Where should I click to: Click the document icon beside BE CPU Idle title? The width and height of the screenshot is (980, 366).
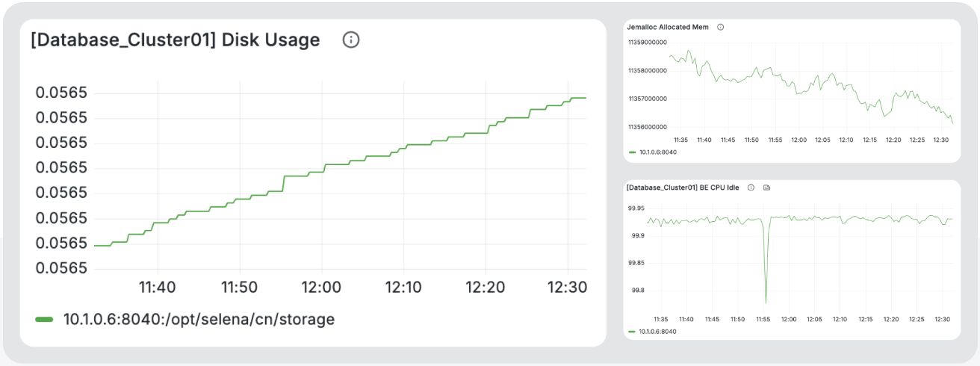[x=766, y=187]
